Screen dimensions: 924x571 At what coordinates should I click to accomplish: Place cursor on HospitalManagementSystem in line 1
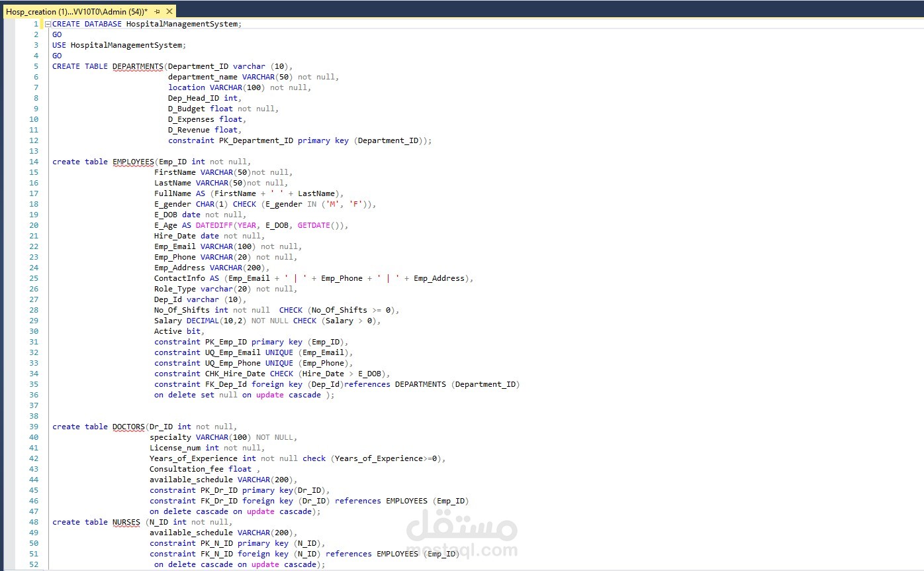[x=182, y=24]
